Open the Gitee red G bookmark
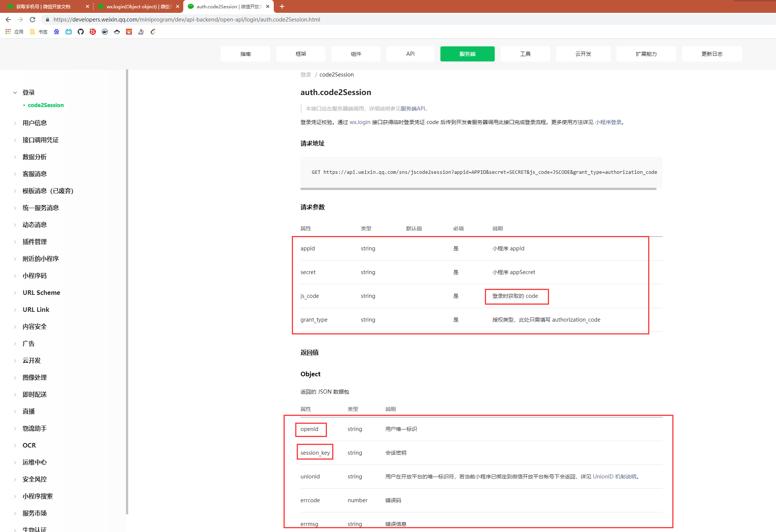This screenshot has width=776, height=532. 93,32
